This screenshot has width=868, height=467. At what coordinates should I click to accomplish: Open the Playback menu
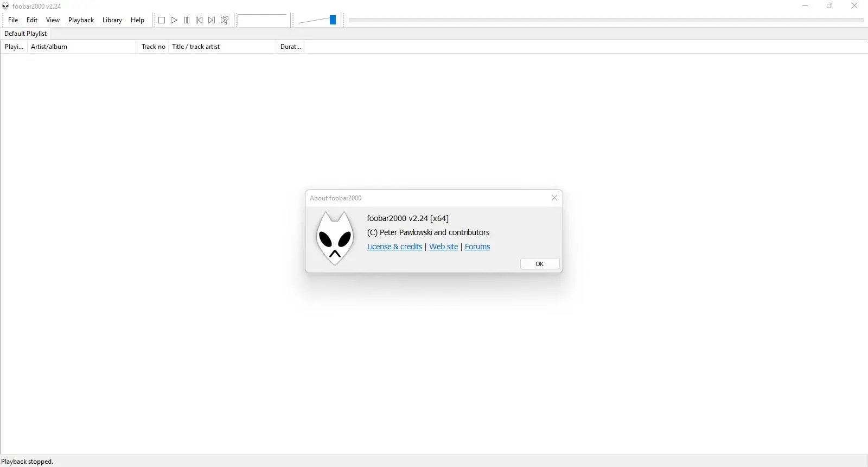(81, 20)
